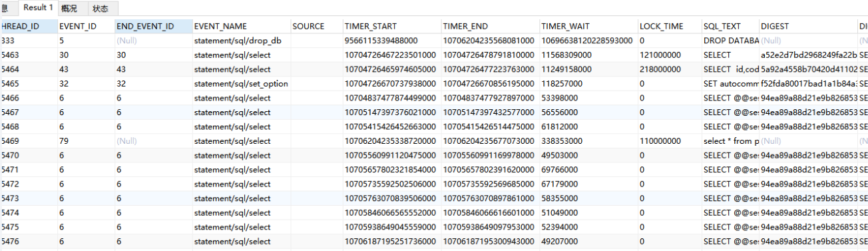
Task: Select TIMER_WAIT value 11568309000
Action: (x=588, y=55)
